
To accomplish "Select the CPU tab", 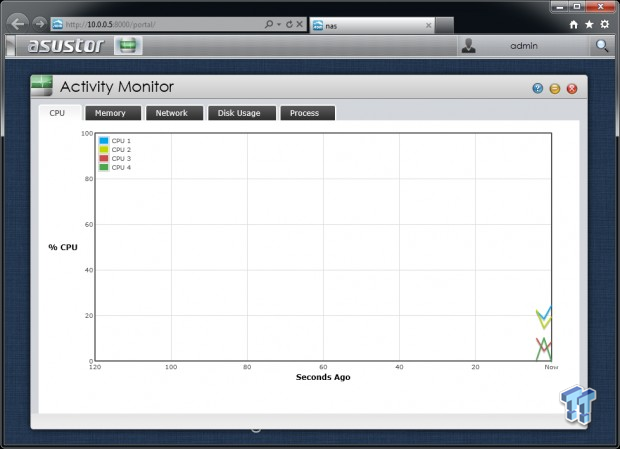I will [x=60, y=113].
